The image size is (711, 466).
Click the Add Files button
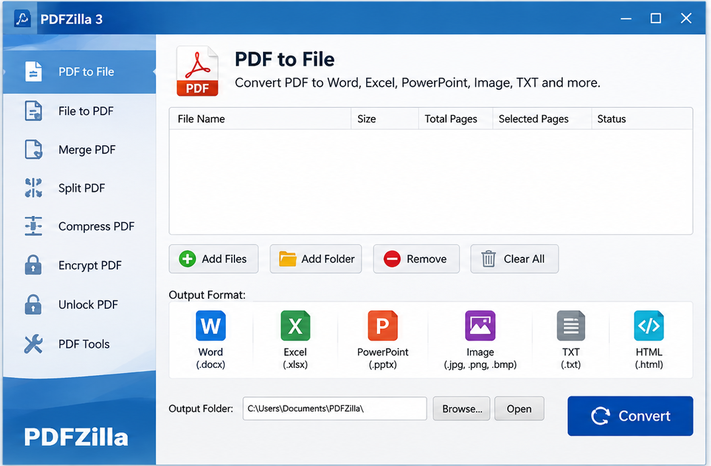tap(214, 259)
